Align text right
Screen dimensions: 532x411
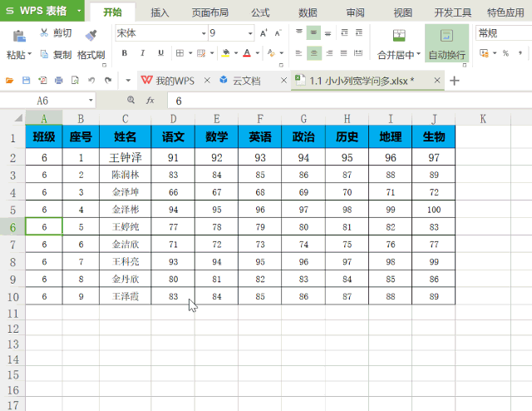click(329, 53)
